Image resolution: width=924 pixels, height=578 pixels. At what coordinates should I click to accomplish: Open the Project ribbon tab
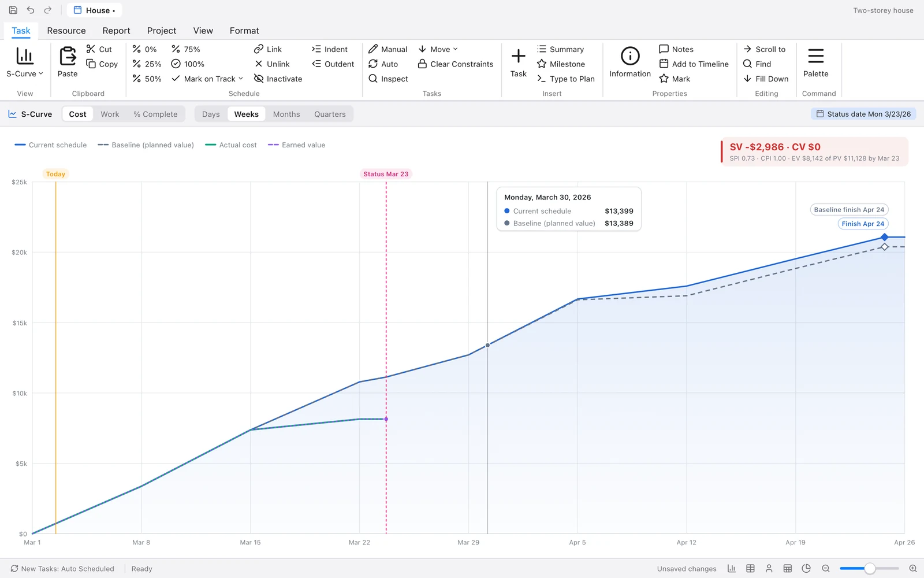pos(162,31)
